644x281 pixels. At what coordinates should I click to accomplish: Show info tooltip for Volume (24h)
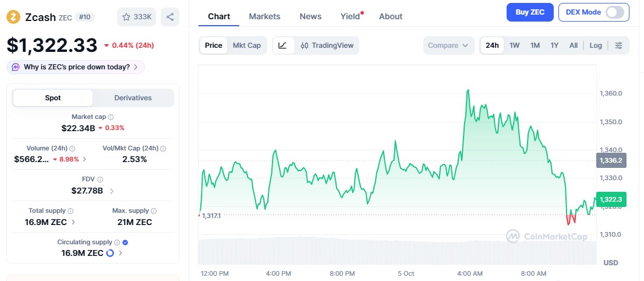point(72,148)
